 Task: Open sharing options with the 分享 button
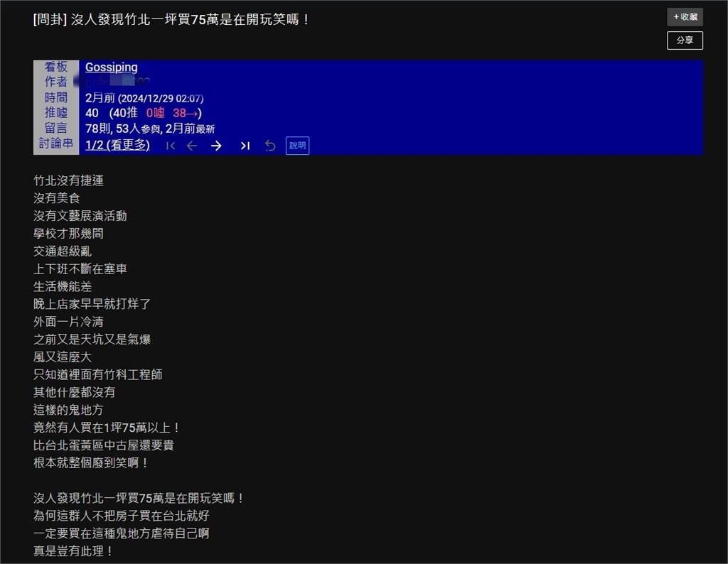click(684, 40)
